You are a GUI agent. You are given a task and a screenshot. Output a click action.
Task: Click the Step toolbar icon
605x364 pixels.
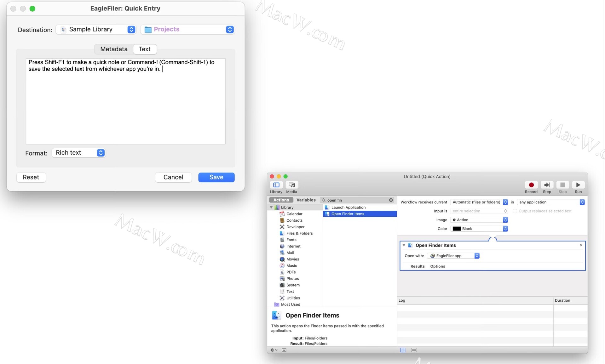547,185
